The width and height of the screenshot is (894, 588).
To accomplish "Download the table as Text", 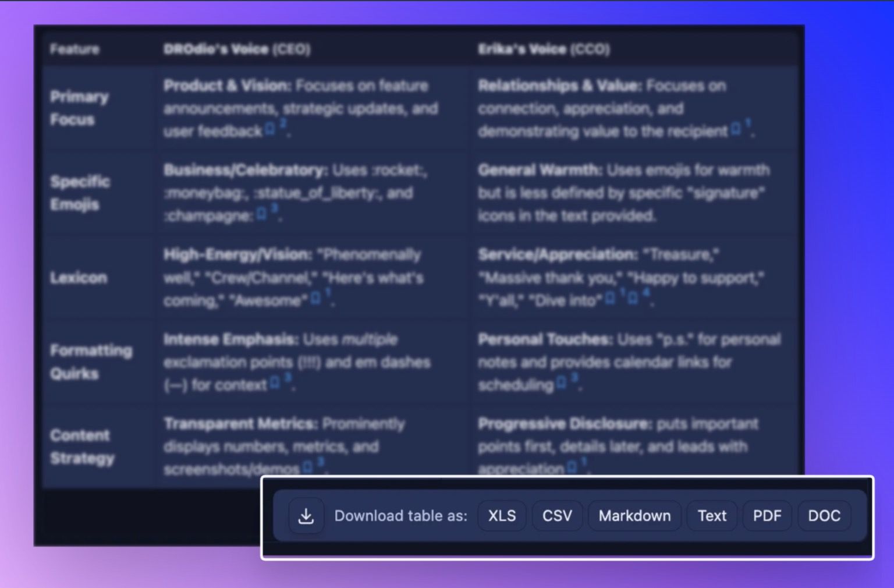I will coord(712,516).
